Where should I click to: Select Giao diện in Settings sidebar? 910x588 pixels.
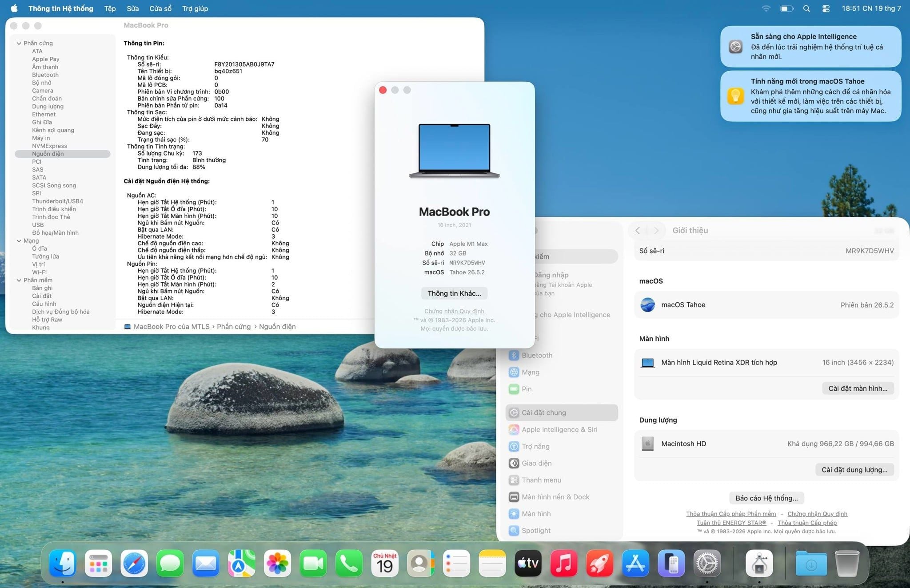click(562, 463)
